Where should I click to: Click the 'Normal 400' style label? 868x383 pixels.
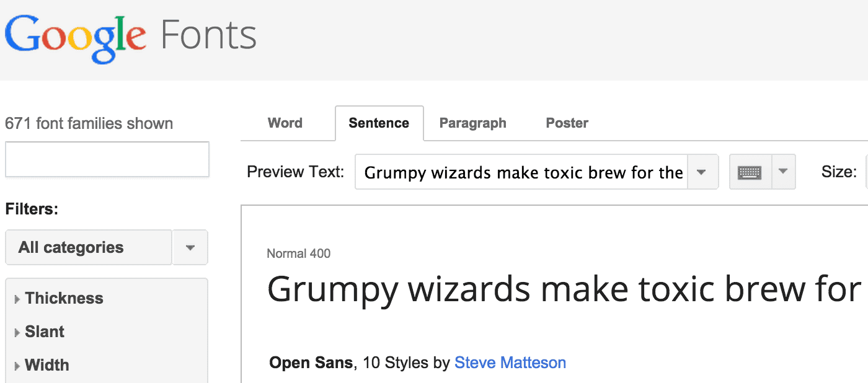[299, 253]
